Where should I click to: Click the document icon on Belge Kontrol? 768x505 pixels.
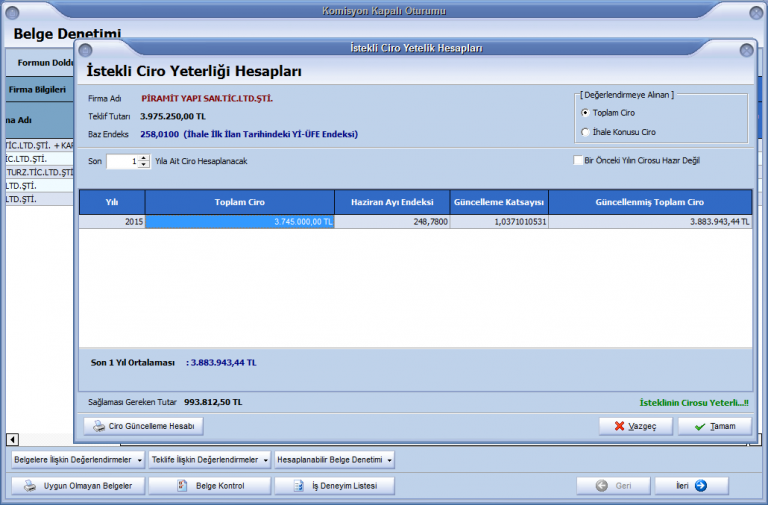[182, 486]
